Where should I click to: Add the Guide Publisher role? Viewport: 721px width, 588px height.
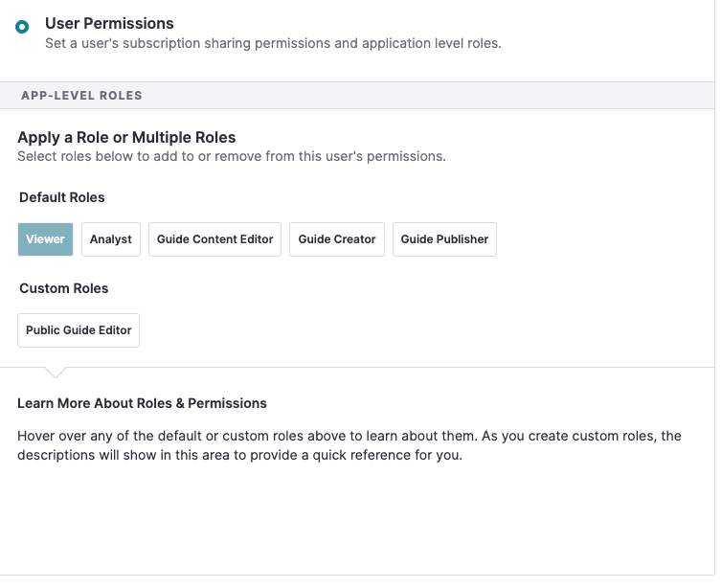444,239
